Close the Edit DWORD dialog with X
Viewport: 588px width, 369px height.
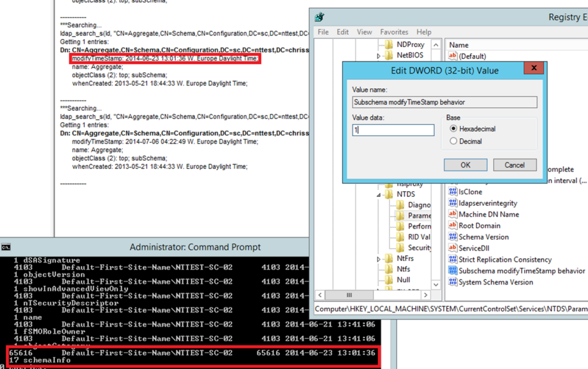point(533,68)
